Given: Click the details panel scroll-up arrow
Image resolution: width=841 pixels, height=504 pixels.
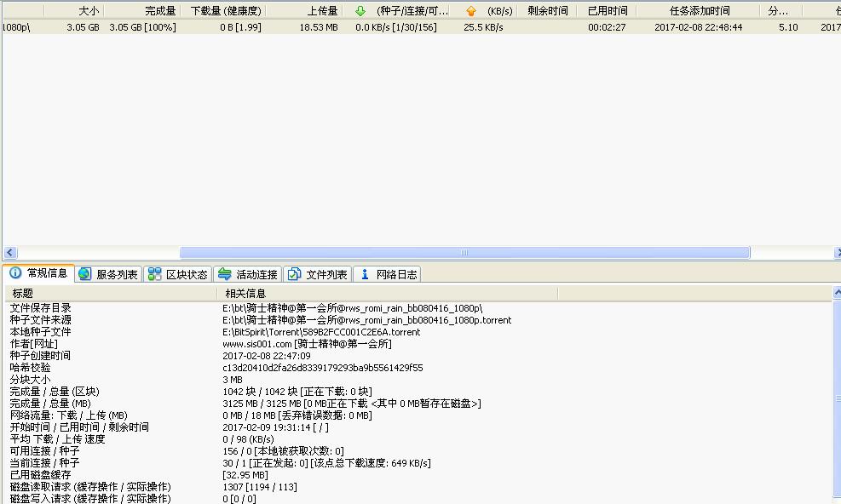Looking at the screenshot, I should 835,294.
